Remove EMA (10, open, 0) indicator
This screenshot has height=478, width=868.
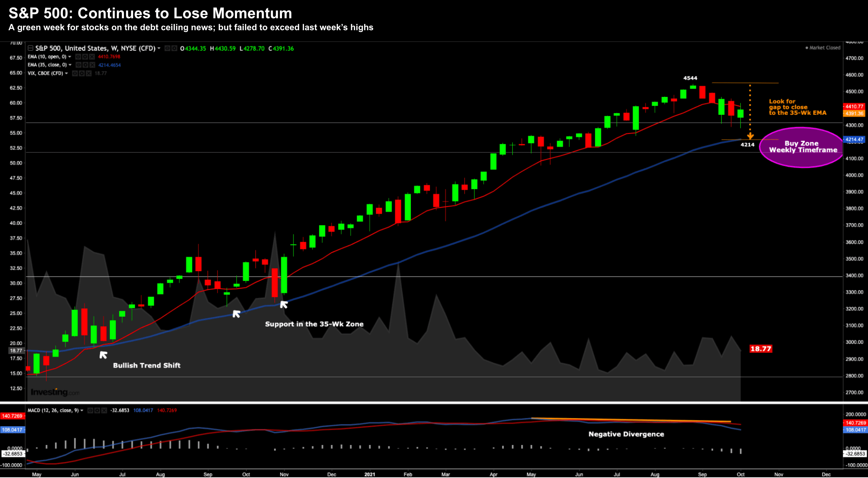tap(92, 57)
